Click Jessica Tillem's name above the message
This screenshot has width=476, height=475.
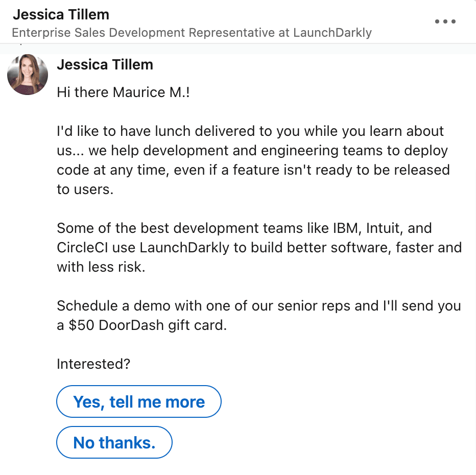pyautogui.click(x=105, y=64)
